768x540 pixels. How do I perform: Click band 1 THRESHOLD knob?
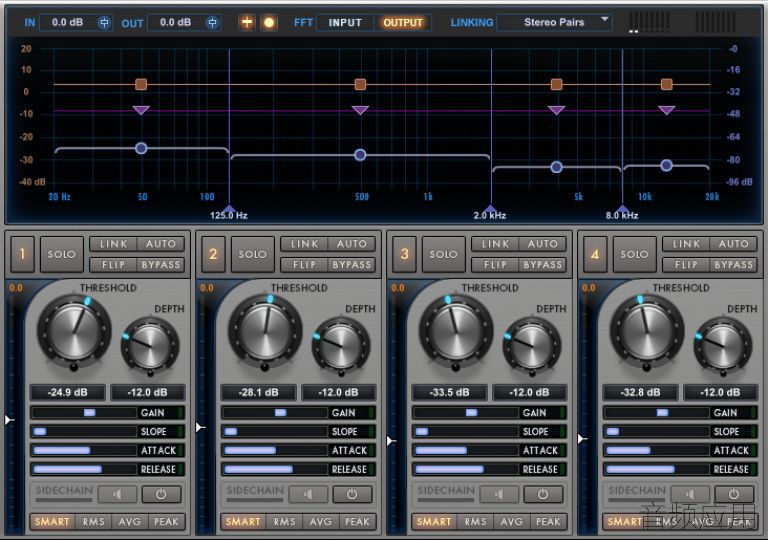coord(74,332)
